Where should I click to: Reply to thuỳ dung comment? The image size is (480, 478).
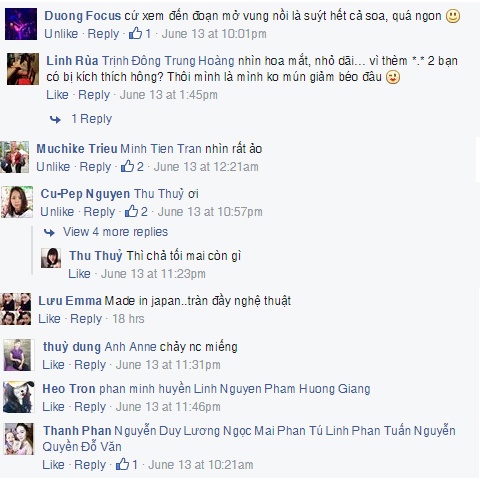tap(90, 365)
